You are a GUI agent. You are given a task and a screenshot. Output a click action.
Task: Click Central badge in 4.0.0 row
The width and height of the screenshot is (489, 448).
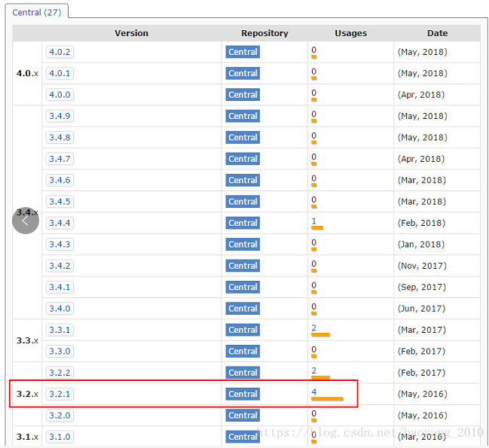pyautogui.click(x=243, y=95)
